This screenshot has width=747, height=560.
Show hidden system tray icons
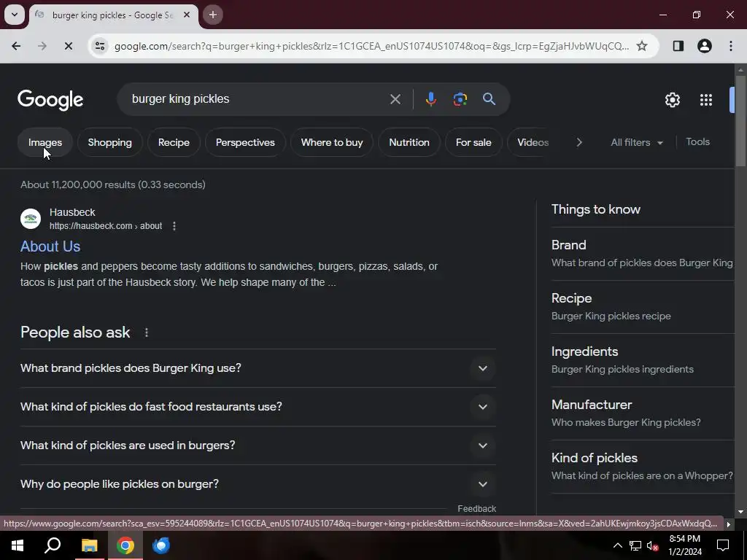[x=617, y=545]
